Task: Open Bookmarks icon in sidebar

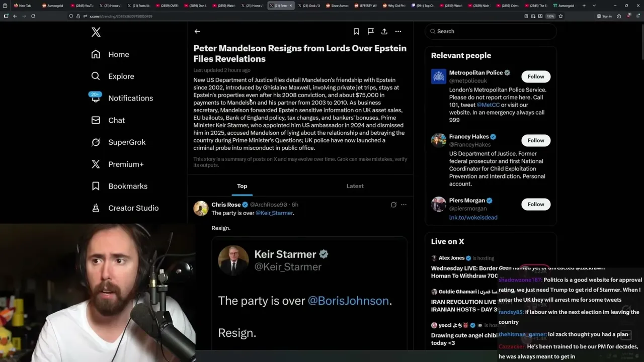Action: click(x=96, y=186)
